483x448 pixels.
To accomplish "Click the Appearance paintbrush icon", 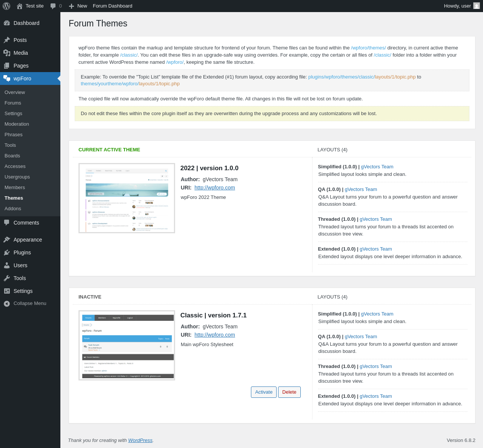I will pos(7,240).
